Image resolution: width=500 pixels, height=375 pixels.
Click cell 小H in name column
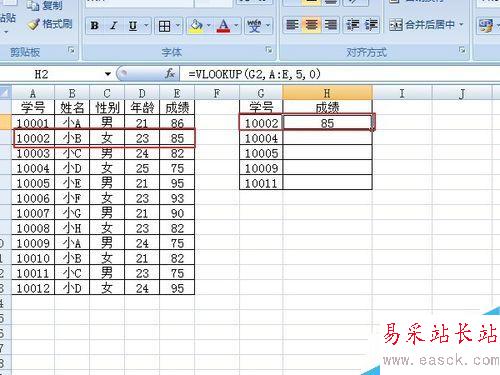pyautogui.click(x=72, y=228)
